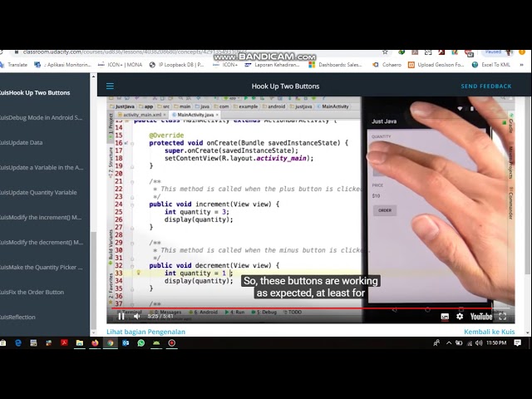Viewport: 532px width, 399px height.
Task: Select lesson Debug Mode in Android S...
Action: tap(41, 118)
